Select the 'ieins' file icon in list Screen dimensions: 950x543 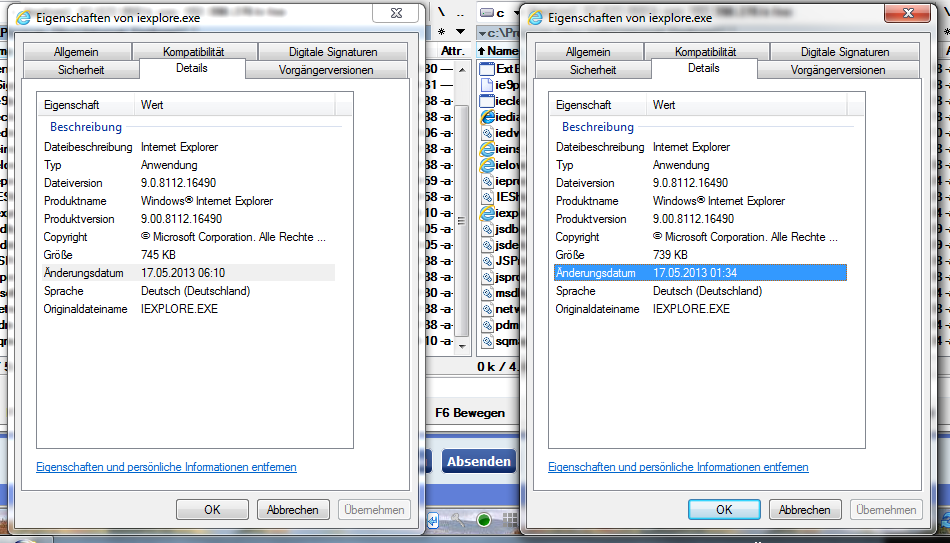pos(487,149)
